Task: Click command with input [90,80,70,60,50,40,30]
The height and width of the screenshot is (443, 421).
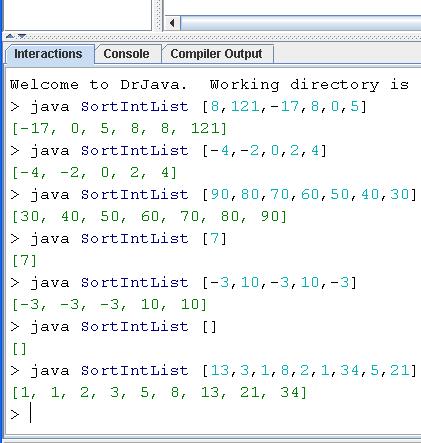Action: (x=213, y=195)
